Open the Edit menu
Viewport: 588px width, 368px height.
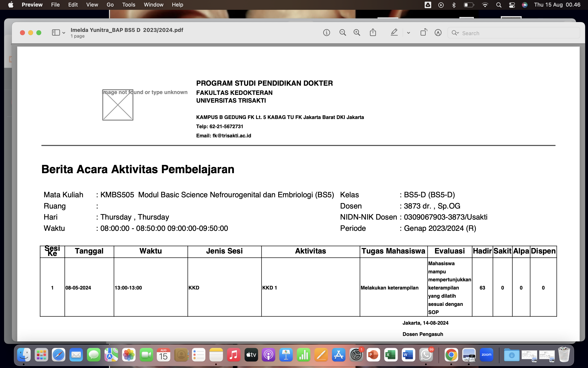click(73, 5)
